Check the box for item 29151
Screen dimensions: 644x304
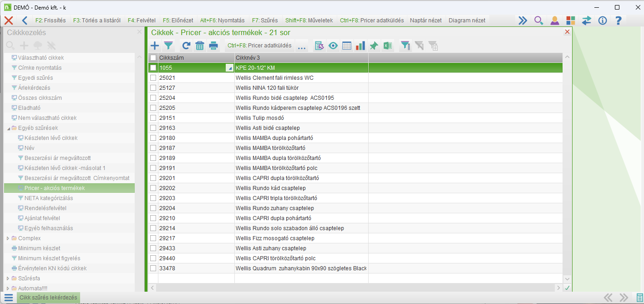click(x=153, y=118)
